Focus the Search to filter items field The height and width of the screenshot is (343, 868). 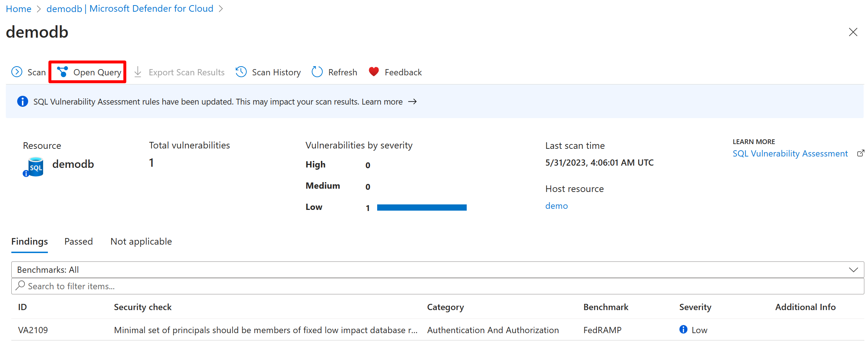point(438,286)
